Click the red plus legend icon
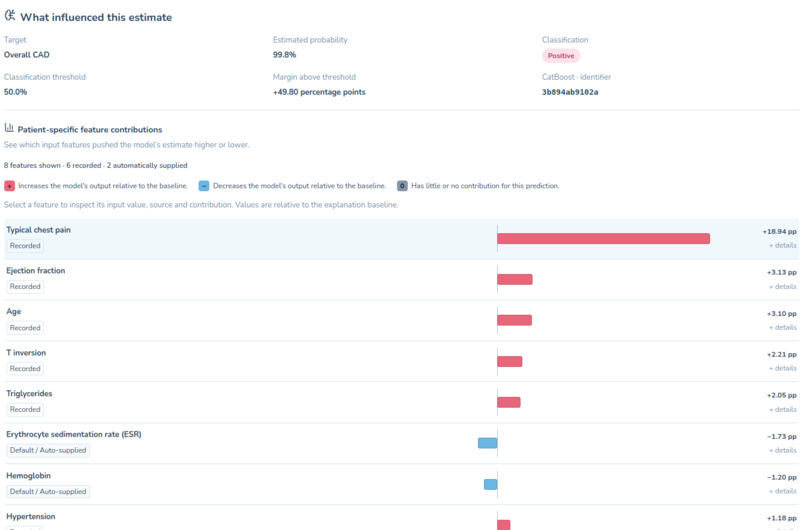 9,186
